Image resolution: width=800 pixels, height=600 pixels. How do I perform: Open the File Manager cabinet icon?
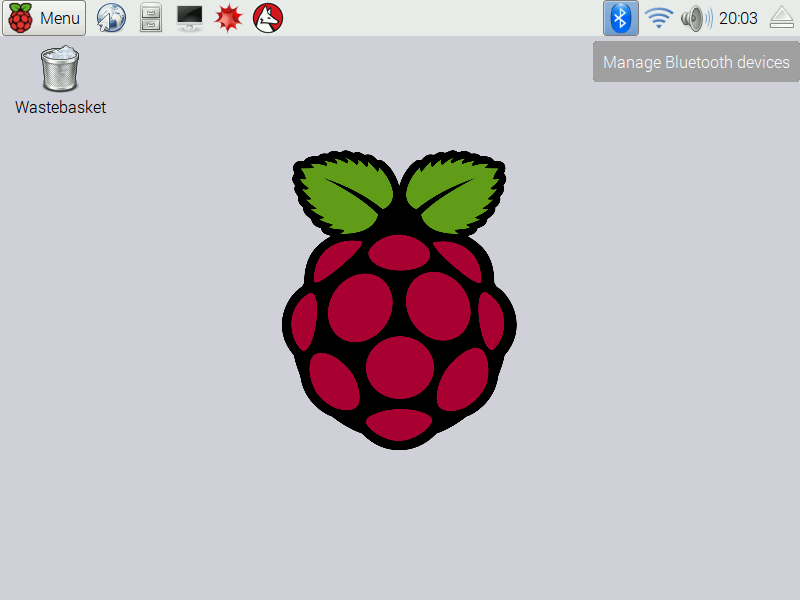(151, 18)
